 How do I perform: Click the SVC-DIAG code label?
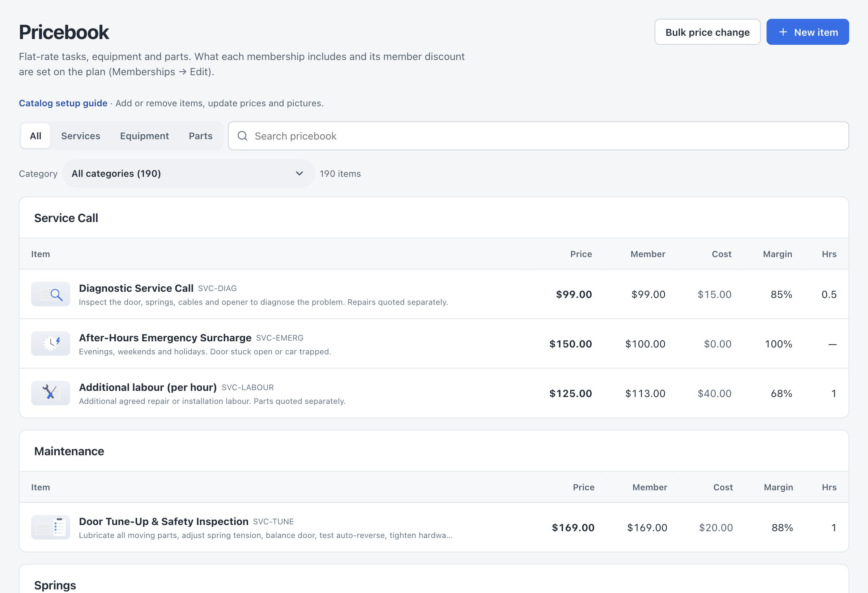pos(217,288)
